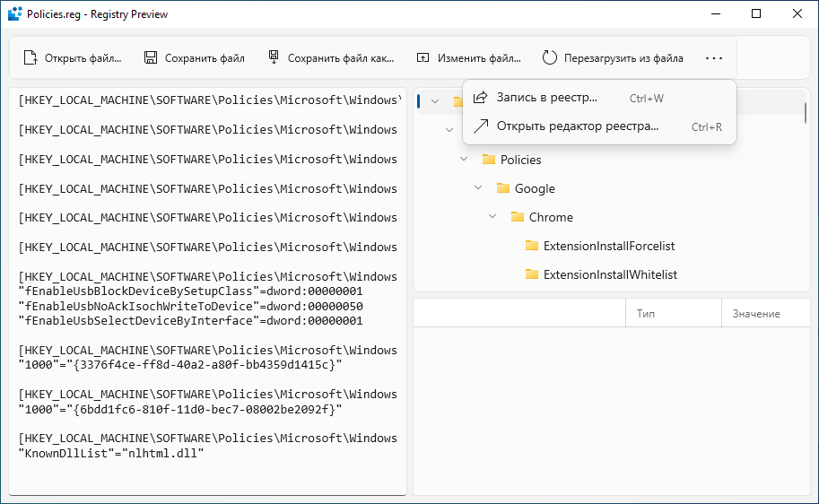The image size is (819, 504).
Task: Click the fEnableUsbBlockDeviceBySetupClass line
Action: tap(191, 291)
